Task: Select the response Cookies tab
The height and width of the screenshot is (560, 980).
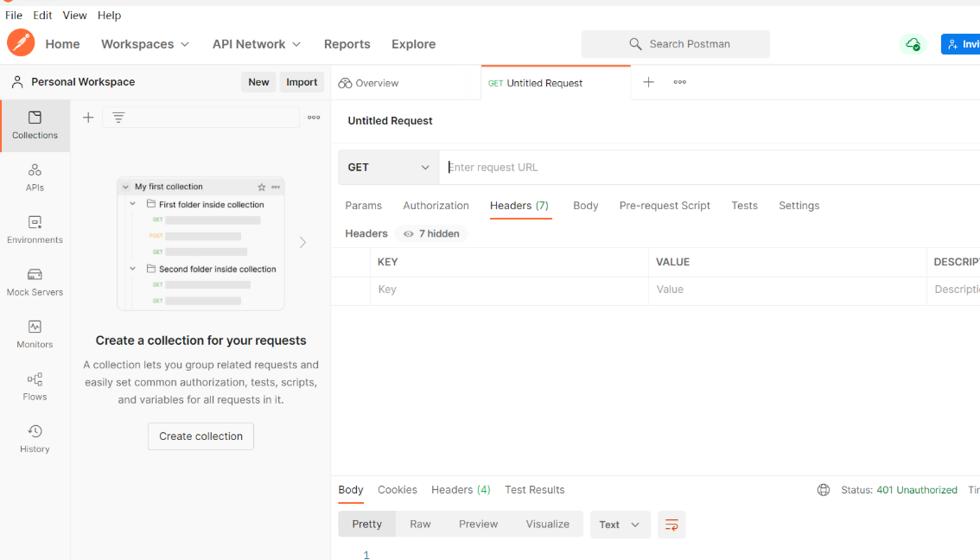Action: click(x=397, y=490)
